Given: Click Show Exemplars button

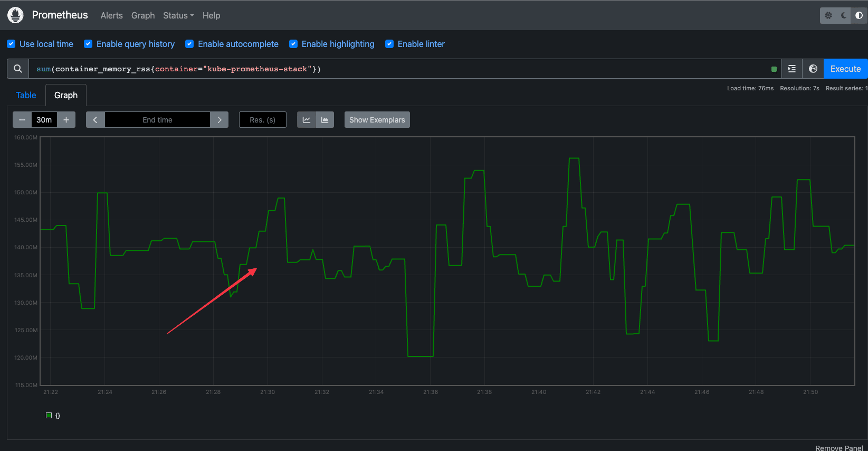Looking at the screenshot, I should point(377,120).
